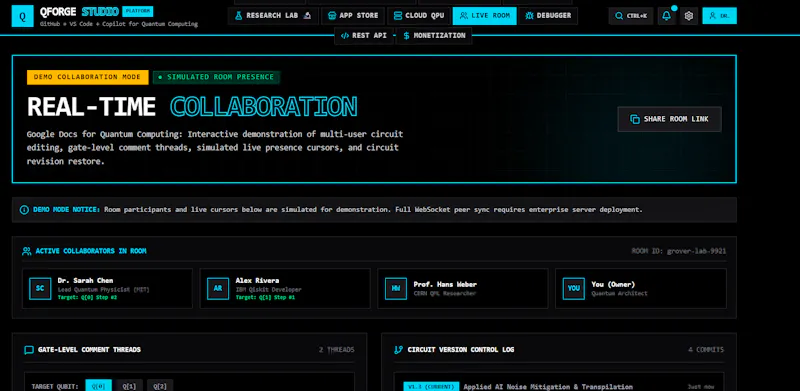Click the Simulated Room Presence badge
800x391 pixels.
click(x=216, y=77)
